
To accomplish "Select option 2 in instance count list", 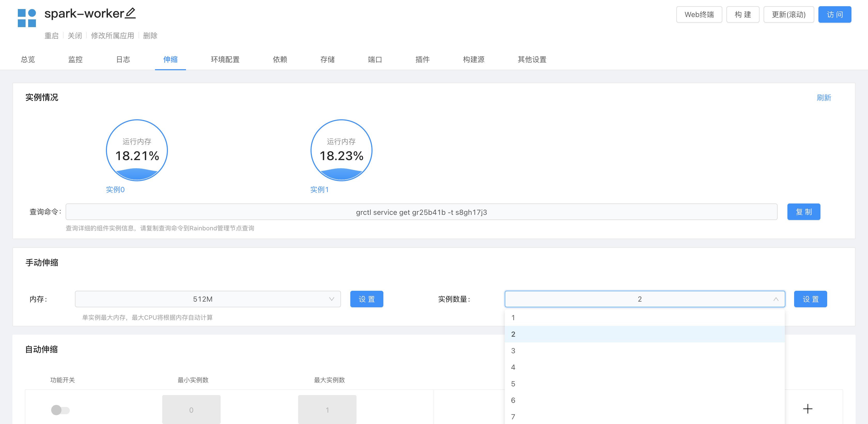I will pyautogui.click(x=645, y=334).
